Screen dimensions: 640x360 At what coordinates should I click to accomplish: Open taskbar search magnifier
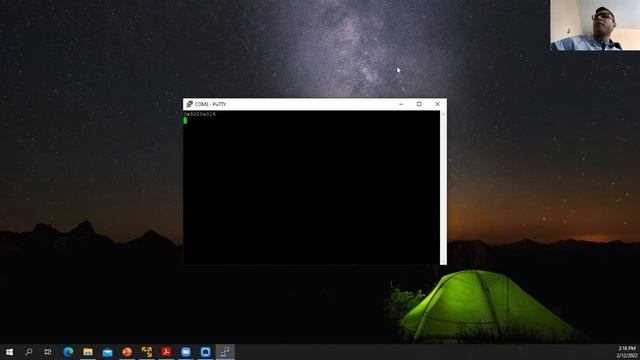(x=29, y=351)
